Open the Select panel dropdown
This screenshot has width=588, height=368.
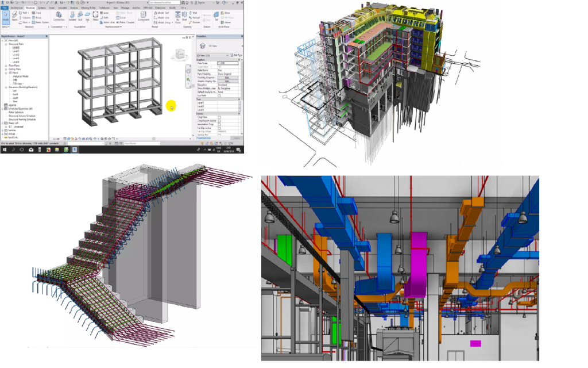(5, 27)
